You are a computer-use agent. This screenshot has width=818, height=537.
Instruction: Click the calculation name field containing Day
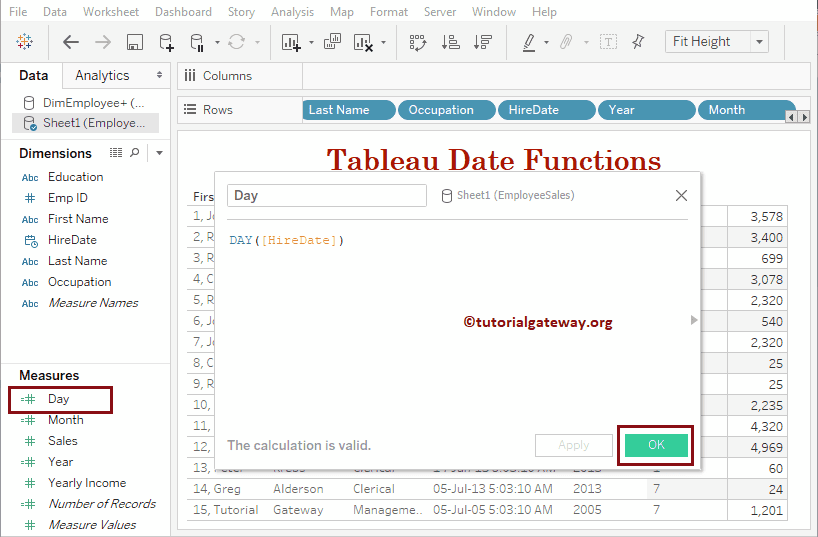coord(327,196)
